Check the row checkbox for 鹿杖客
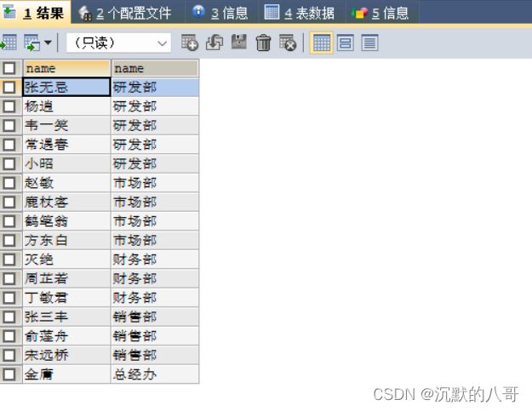This screenshot has height=411, width=532. coord(9,203)
